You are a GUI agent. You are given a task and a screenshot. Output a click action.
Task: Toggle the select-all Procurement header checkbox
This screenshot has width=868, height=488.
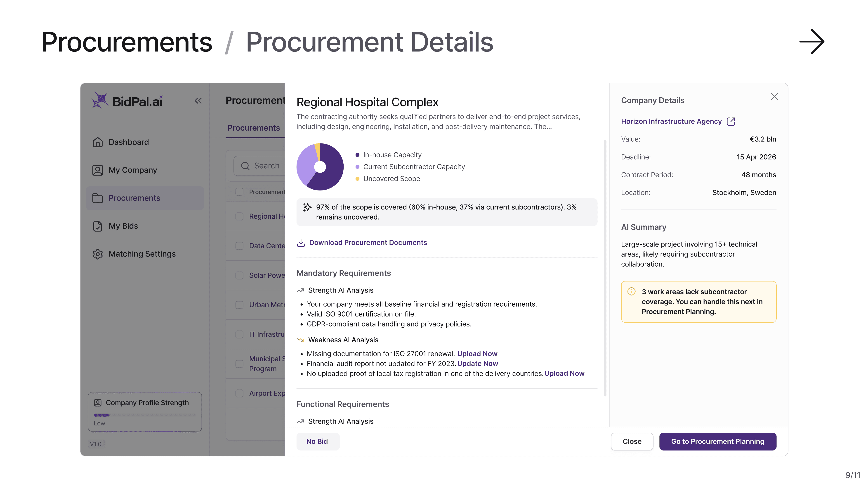click(239, 192)
